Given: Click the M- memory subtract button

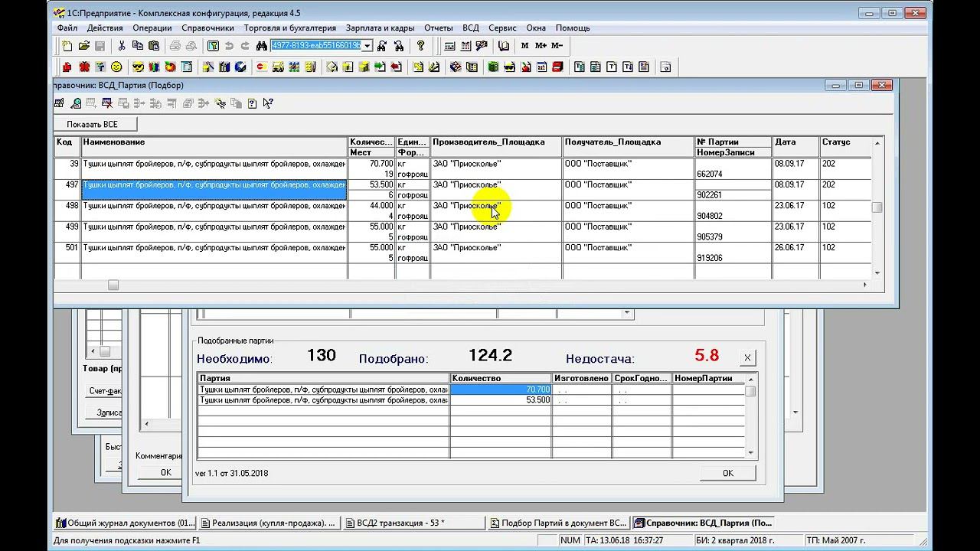Looking at the screenshot, I should [557, 46].
